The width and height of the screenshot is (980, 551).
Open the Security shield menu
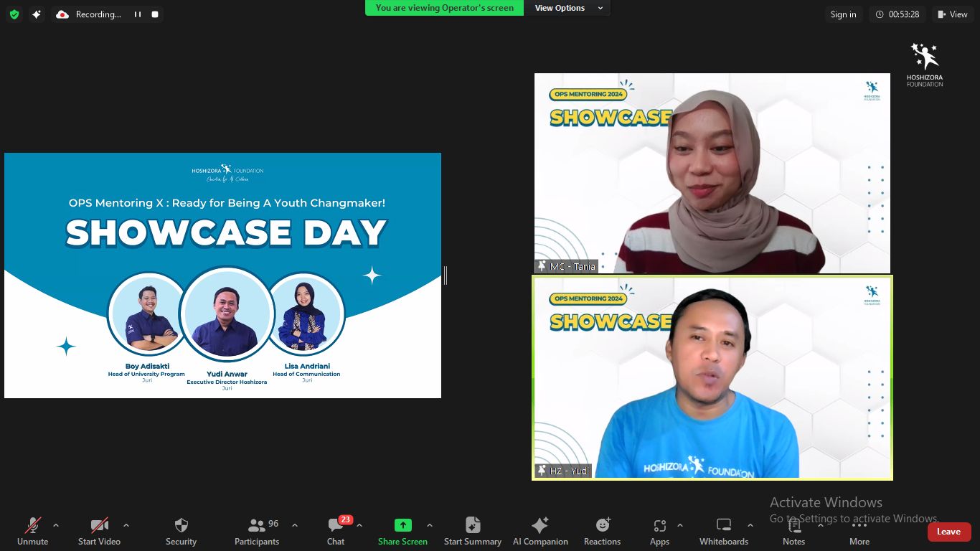tap(181, 531)
